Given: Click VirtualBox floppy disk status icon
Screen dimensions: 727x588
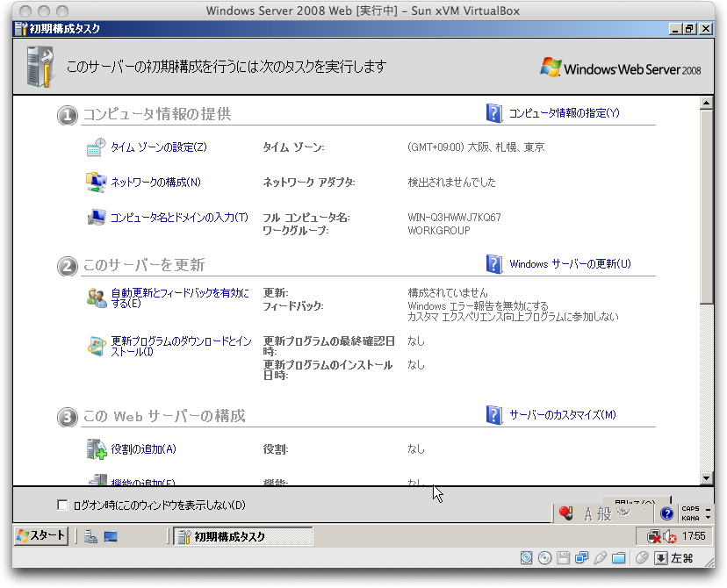Looking at the screenshot, I should click(563, 558).
